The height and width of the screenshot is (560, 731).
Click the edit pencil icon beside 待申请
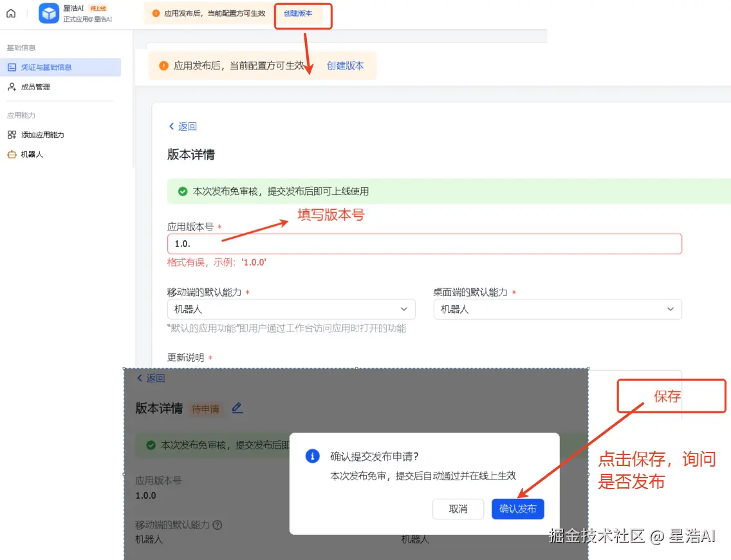pos(237,408)
